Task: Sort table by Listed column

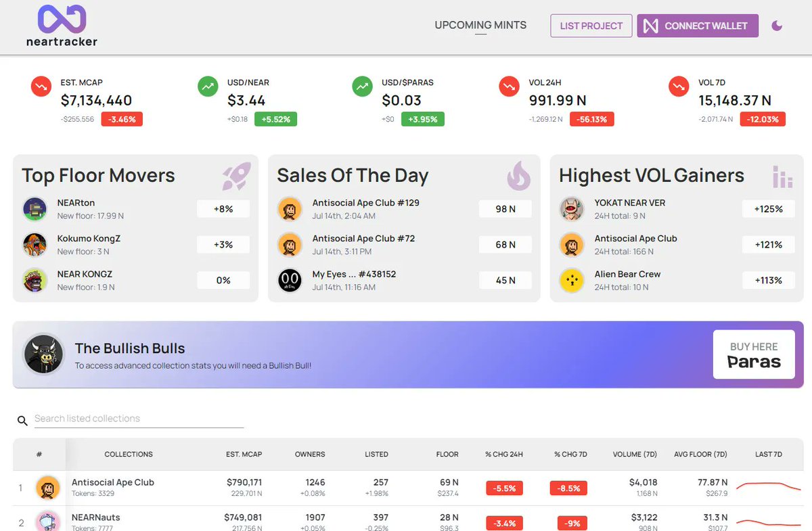Action: coord(376,455)
